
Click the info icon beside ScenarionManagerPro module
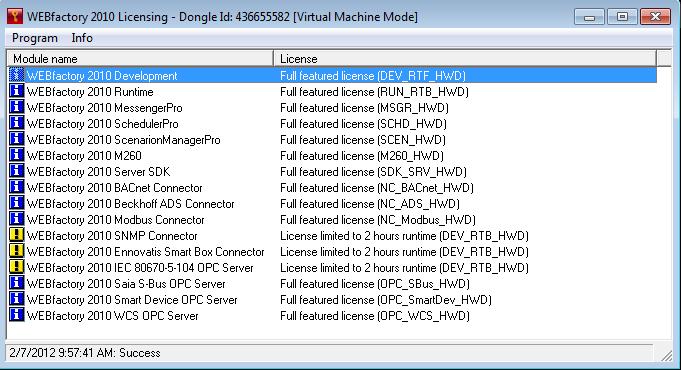pos(17,139)
